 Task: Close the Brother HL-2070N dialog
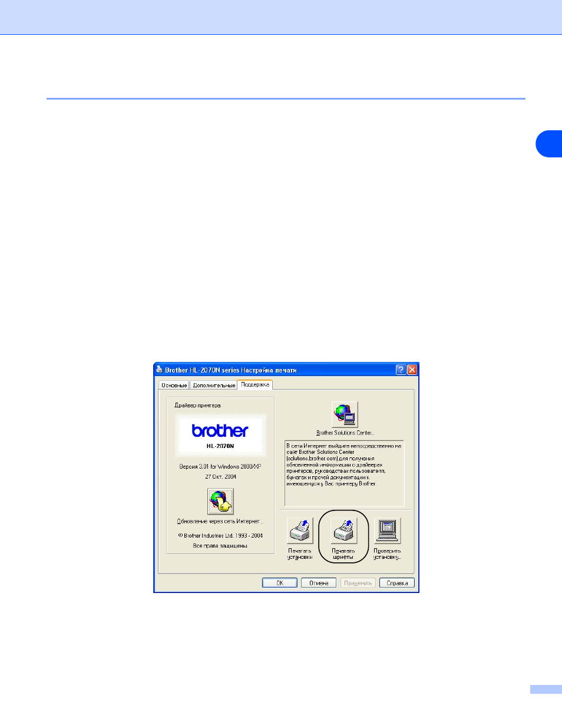(412, 370)
